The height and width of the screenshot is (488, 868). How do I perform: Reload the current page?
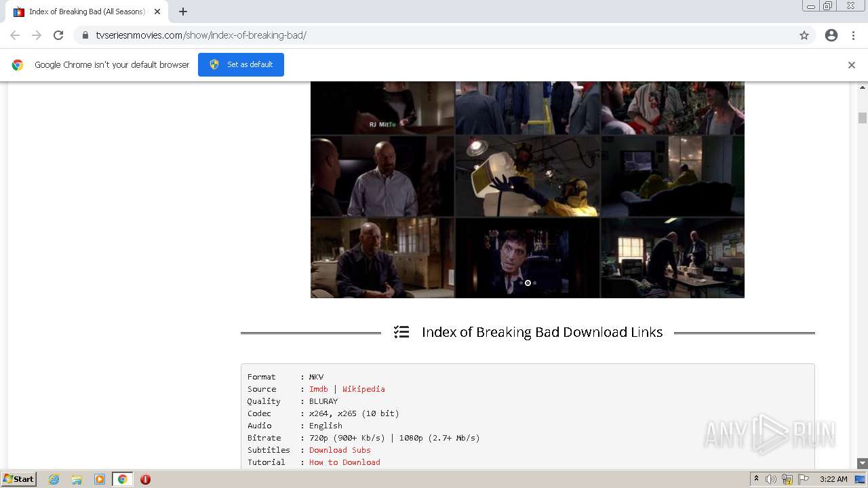point(58,35)
